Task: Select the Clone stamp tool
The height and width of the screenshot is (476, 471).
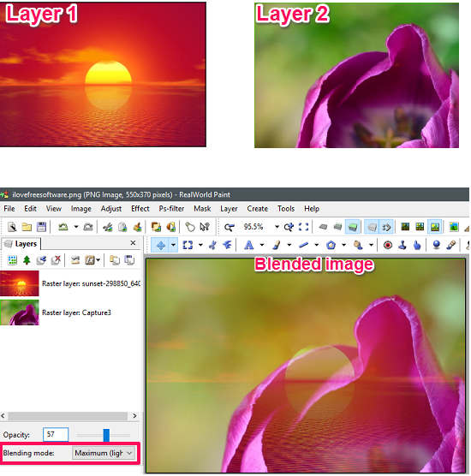Action: (402, 245)
